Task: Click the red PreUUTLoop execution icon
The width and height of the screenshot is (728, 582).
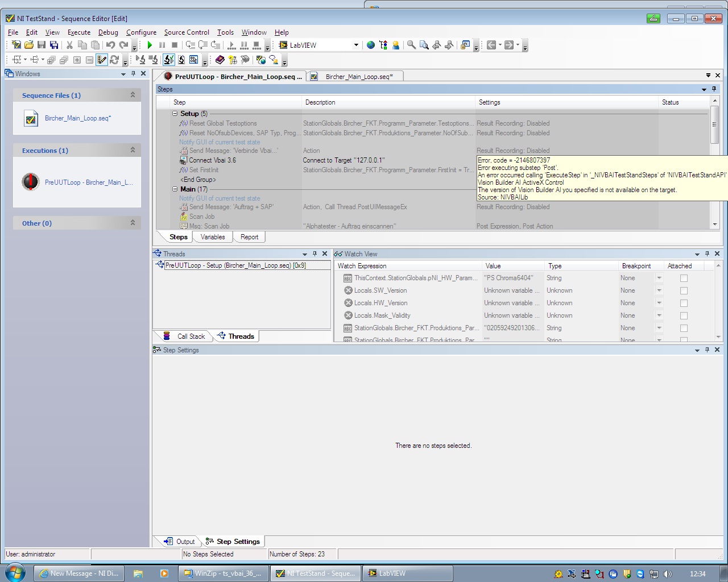Action: (30, 182)
